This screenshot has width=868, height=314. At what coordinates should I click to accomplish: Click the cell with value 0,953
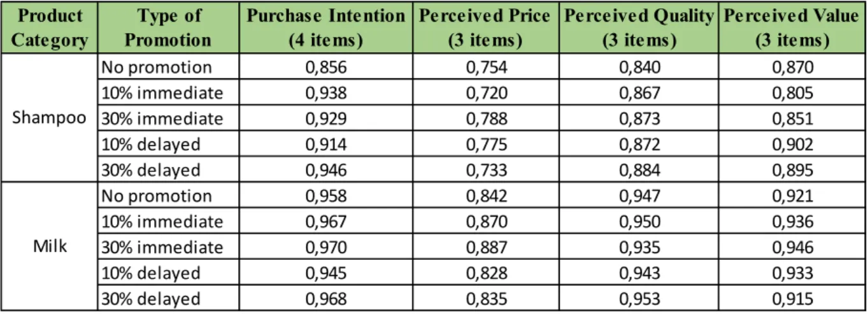[x=632, y=298]
